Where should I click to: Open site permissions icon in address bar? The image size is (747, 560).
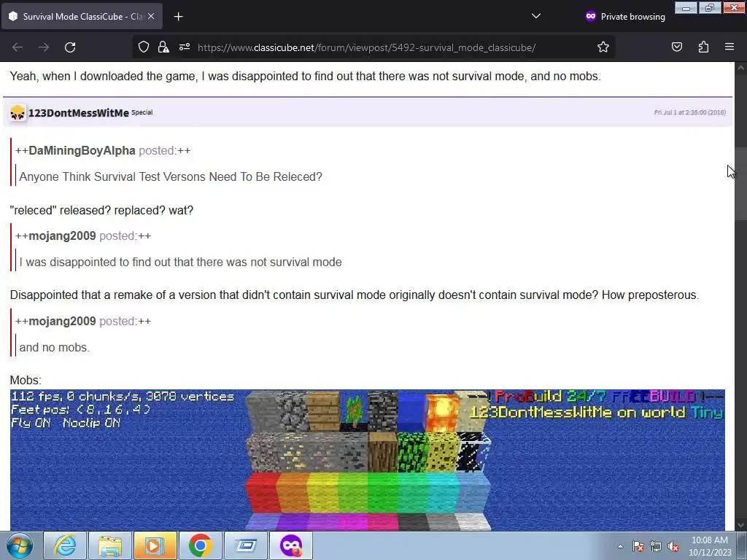(185, 47)
